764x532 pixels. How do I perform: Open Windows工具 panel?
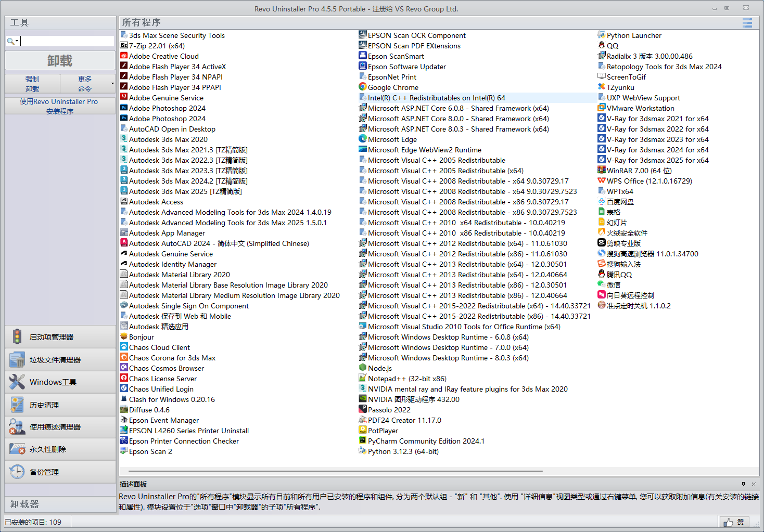pyautogui.click(x=60, y=382)
